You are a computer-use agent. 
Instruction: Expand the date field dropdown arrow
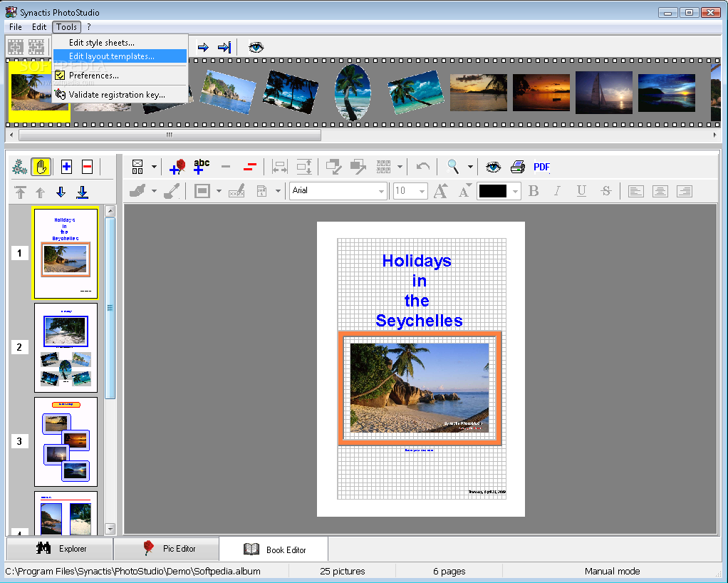point(278,191)
